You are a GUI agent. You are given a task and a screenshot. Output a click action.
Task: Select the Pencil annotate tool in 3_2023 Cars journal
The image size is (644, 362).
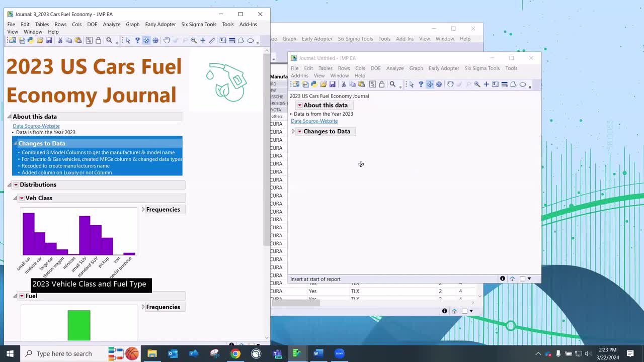point(212,41)
